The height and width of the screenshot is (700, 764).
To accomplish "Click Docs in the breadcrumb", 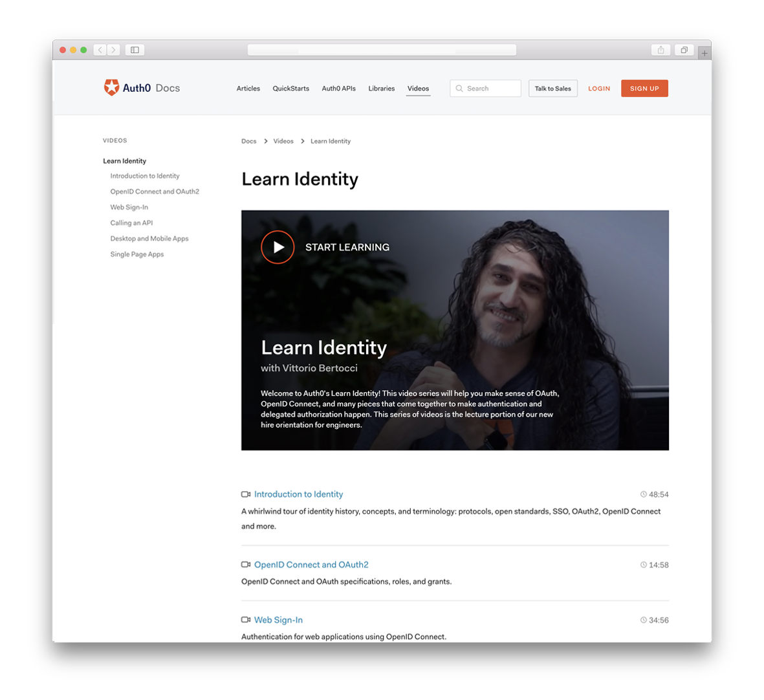I will click(x=248, y=141).
